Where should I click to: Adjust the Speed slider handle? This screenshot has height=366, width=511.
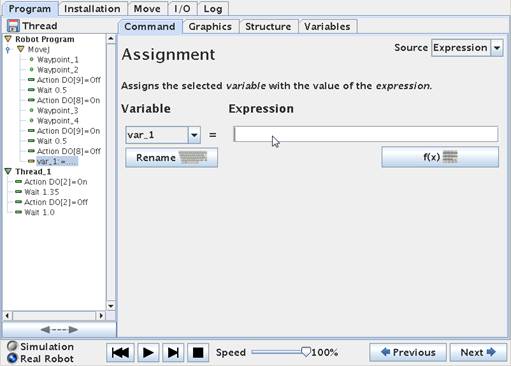(306, 352)
